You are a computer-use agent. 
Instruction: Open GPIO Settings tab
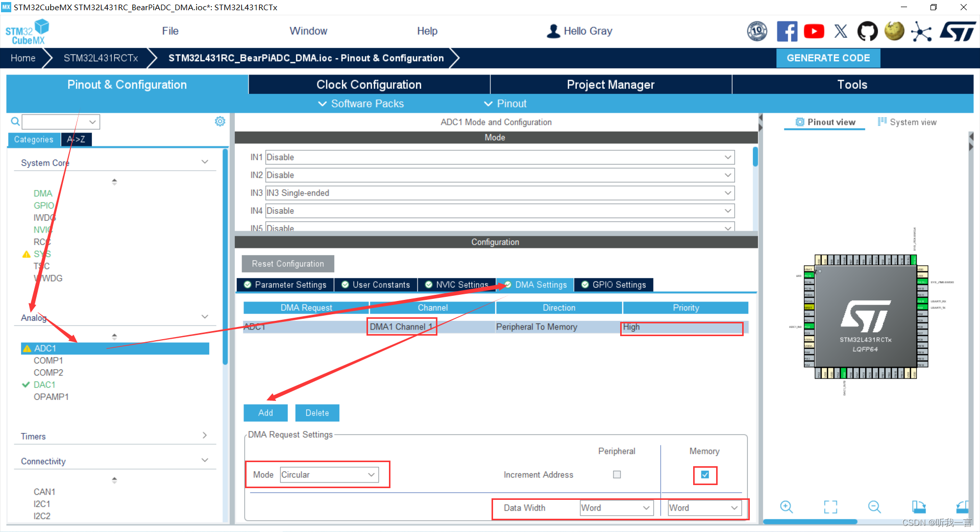pyautogui.click(x=614, y=285)
